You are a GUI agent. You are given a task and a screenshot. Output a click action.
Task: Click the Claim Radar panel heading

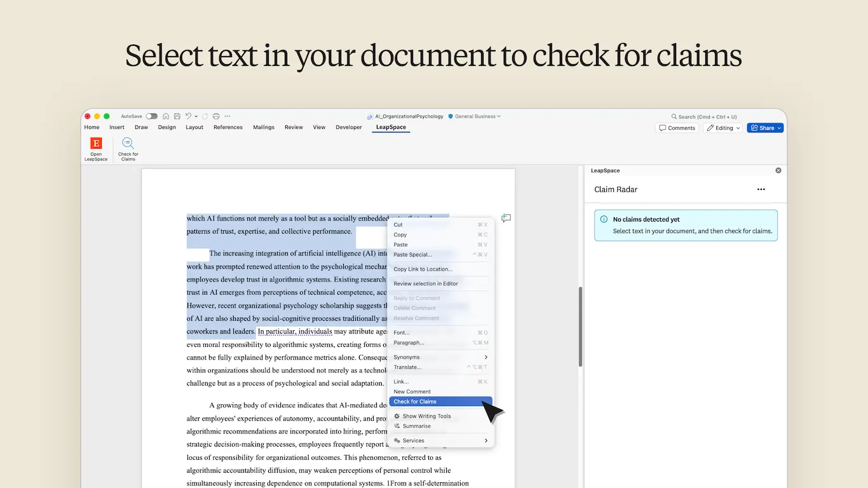click(x=616, y=189)
